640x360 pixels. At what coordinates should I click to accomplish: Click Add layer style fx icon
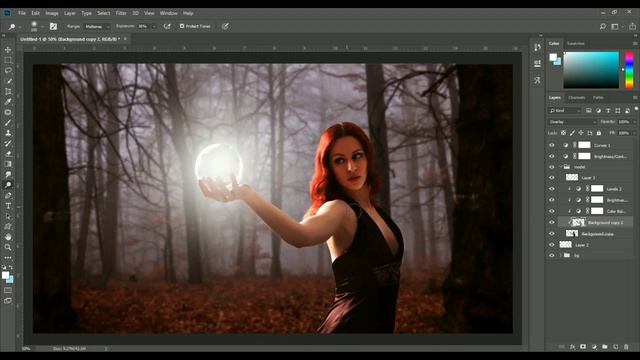572,347
